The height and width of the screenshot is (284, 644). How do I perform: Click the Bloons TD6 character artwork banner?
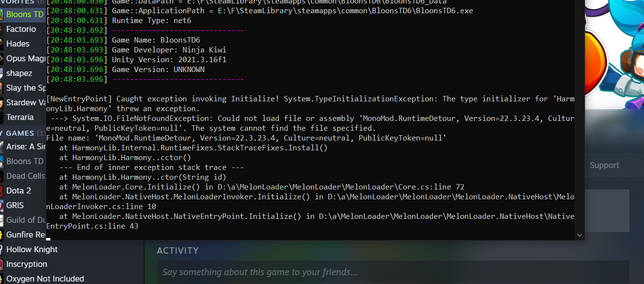(x=615, y=54)
